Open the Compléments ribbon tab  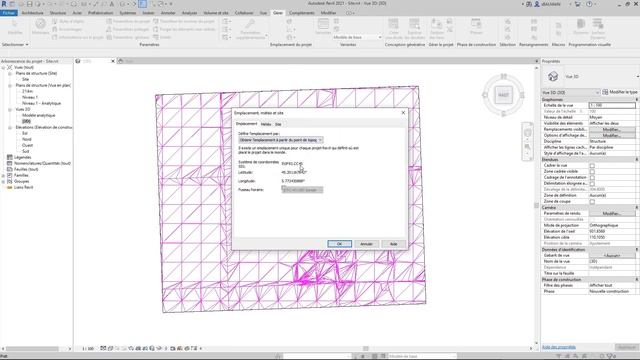click(x=302, y=13)
